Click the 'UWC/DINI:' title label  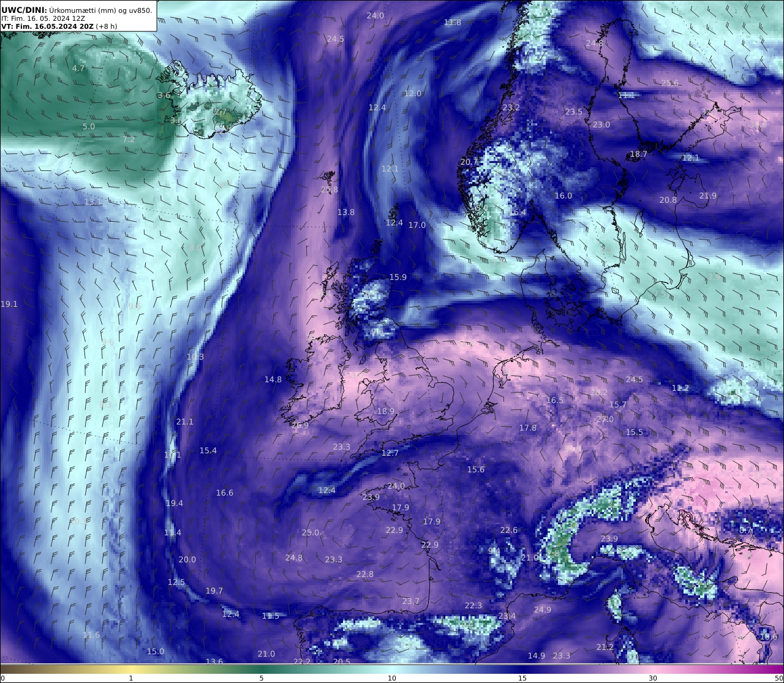(x=24, y=10)
